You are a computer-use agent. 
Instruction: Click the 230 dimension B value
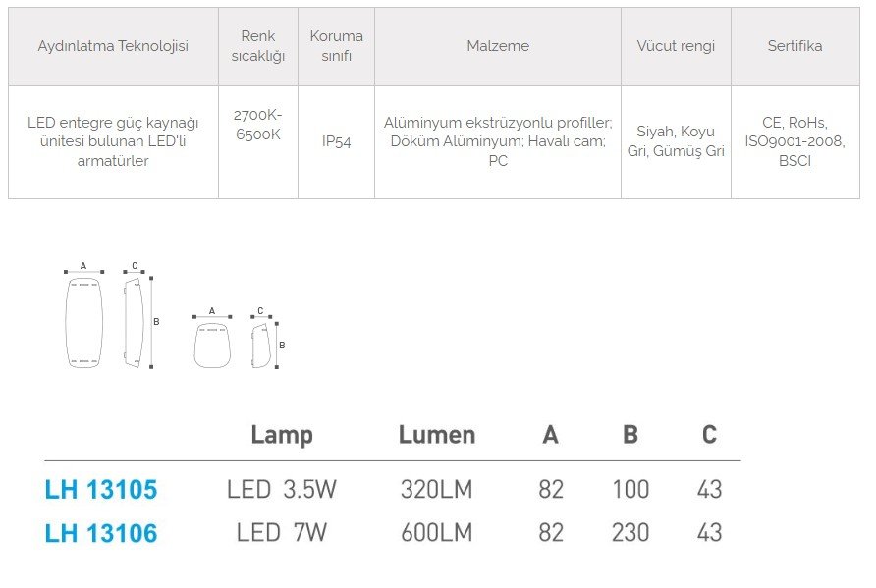630,533
